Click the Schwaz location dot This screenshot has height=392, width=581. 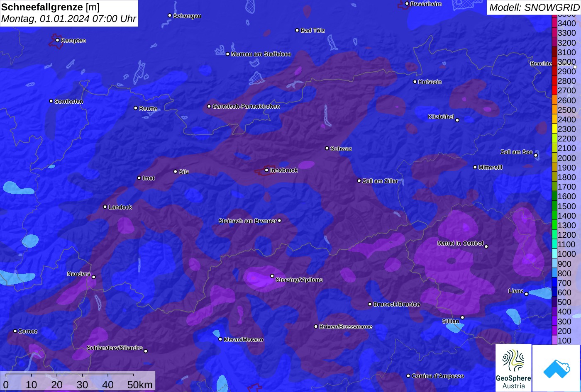tap(327, 148)
